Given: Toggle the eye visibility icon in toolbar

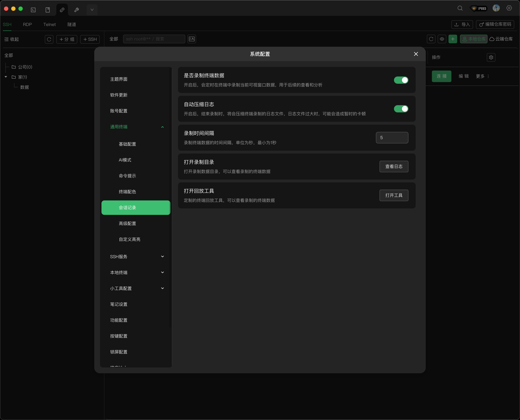Looking at the screenshot, I should tap(442, 39).
